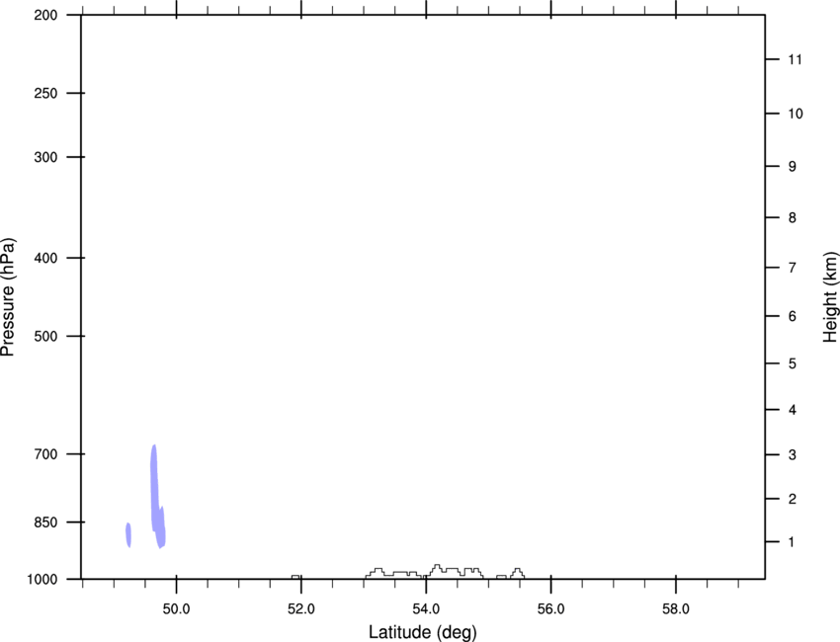
Task: Pick the 8 km height label
Action: [792, 217]
